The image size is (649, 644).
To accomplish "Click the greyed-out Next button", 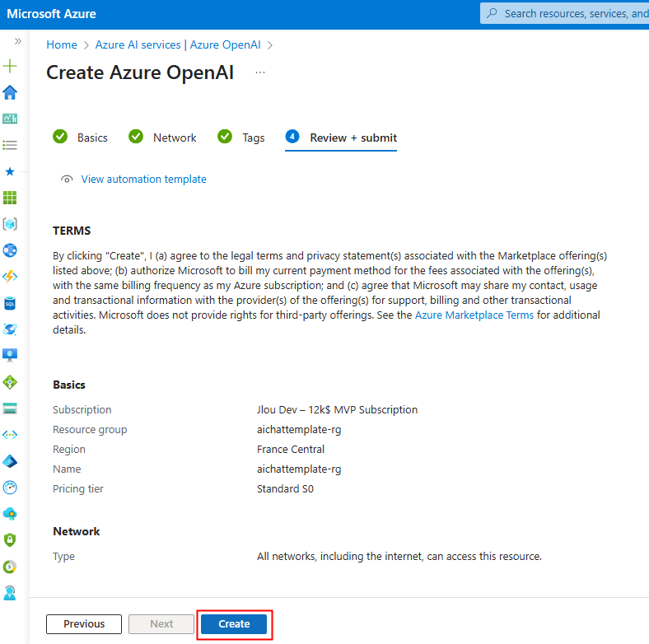I will tap(161, 623).
